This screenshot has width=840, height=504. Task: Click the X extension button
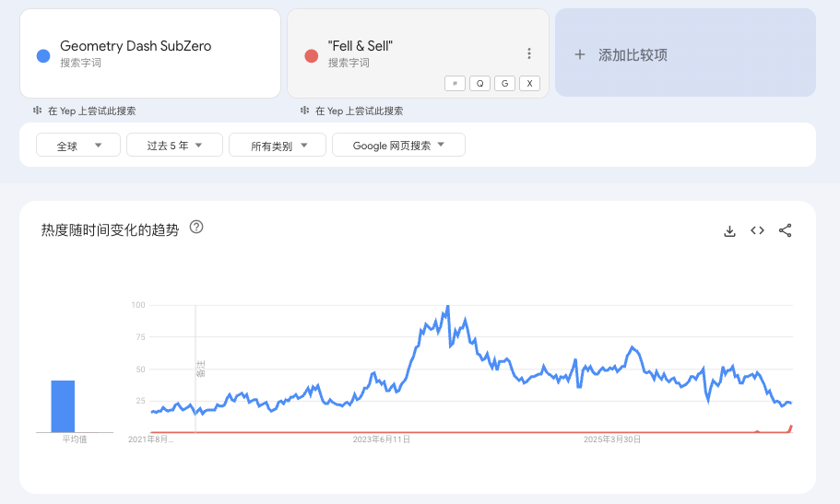tap(530, 84)
